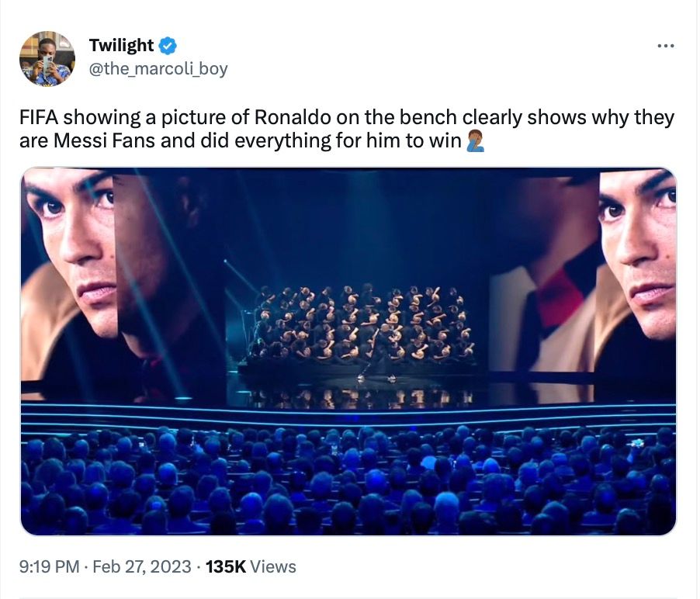Click the "Views" label beside 135K
The height and width of the screenshot is (599, 700).
[x=273, y=566]
